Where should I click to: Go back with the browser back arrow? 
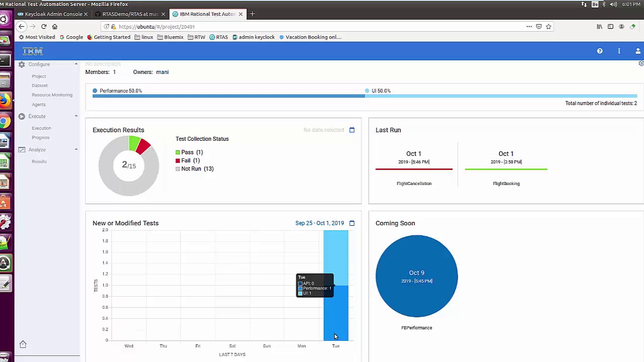(21, 27)
